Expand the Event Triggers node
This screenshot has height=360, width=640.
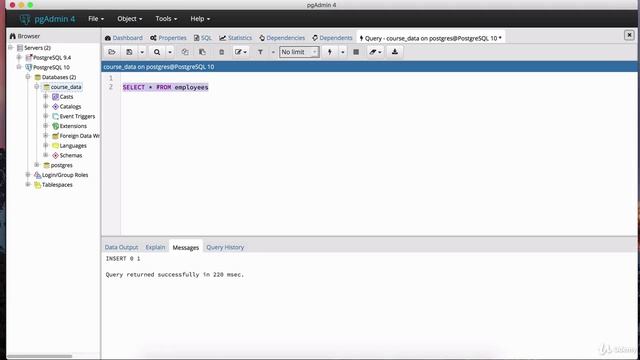46,116
